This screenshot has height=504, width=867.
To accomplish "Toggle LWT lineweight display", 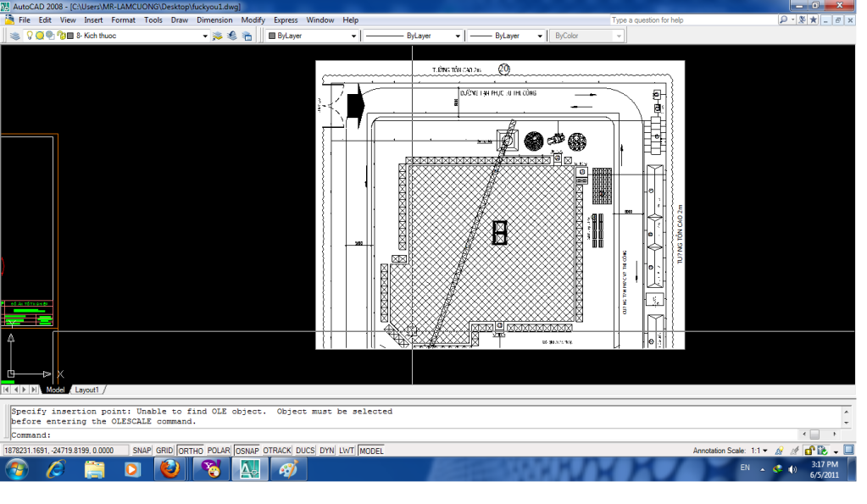I will tap(347, 451).
